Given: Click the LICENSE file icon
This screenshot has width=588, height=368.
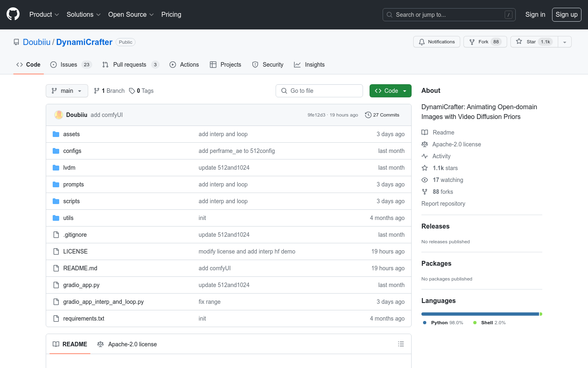Looking at the screenshot, I should coord(56,251).
